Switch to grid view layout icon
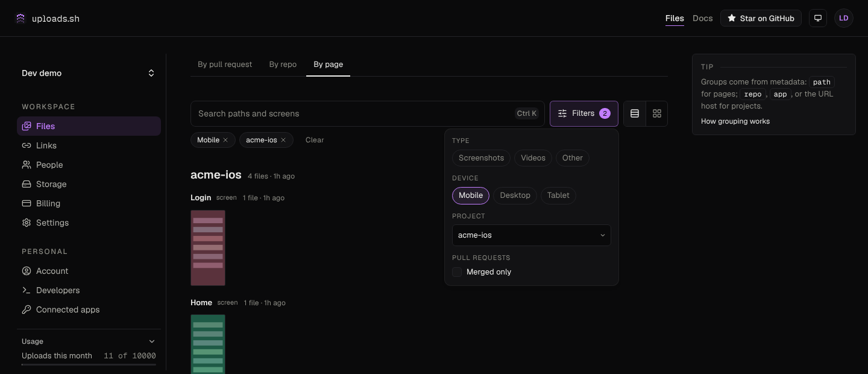868x374 pixels. click(x=657, y=113)
